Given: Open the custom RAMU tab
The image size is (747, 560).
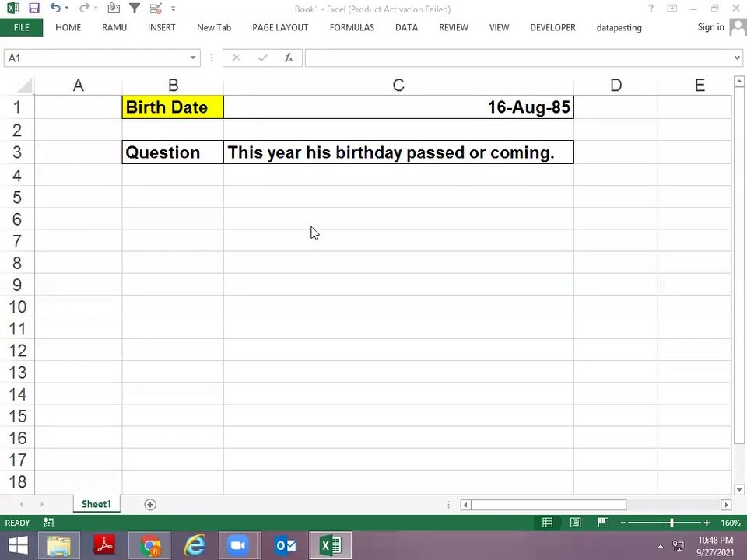Looking at the screenshot, I should [x=114, y=28].
